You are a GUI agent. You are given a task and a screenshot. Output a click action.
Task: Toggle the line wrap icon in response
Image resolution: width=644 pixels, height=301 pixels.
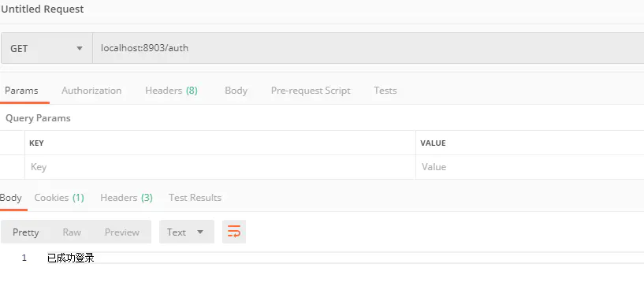pos(233,232)
